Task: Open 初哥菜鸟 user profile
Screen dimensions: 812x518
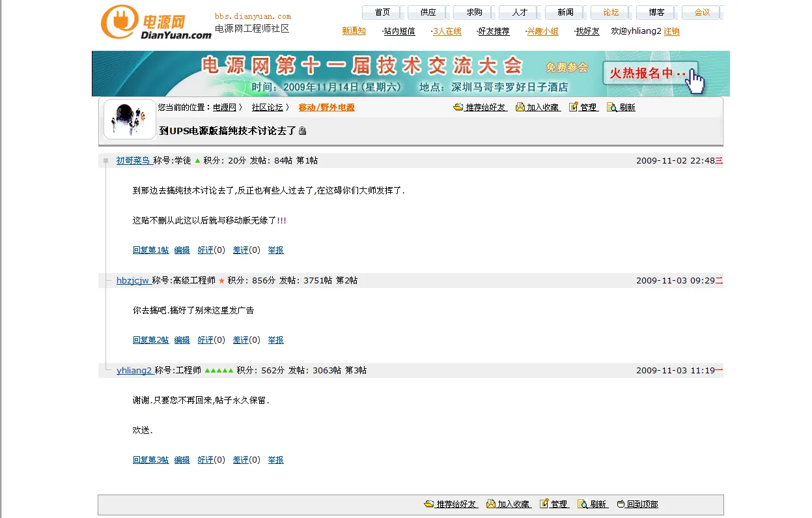Action: tap(133, 160)
